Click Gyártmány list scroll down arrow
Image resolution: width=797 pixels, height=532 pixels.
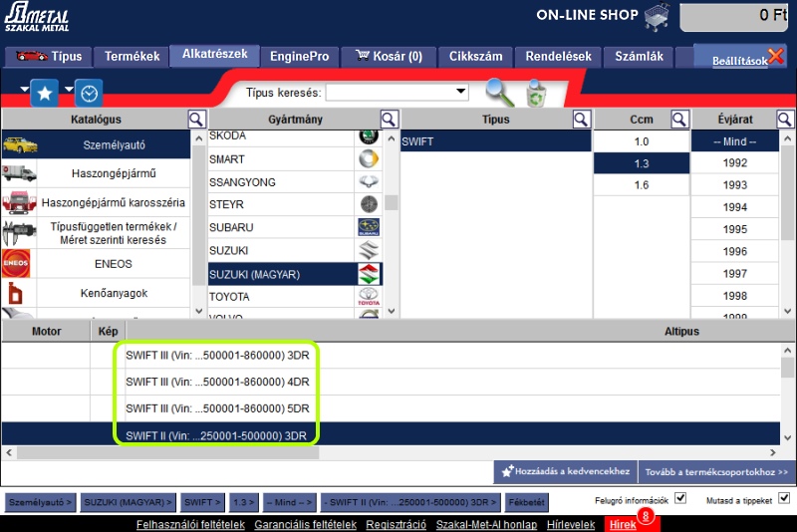tap(391, 311)
